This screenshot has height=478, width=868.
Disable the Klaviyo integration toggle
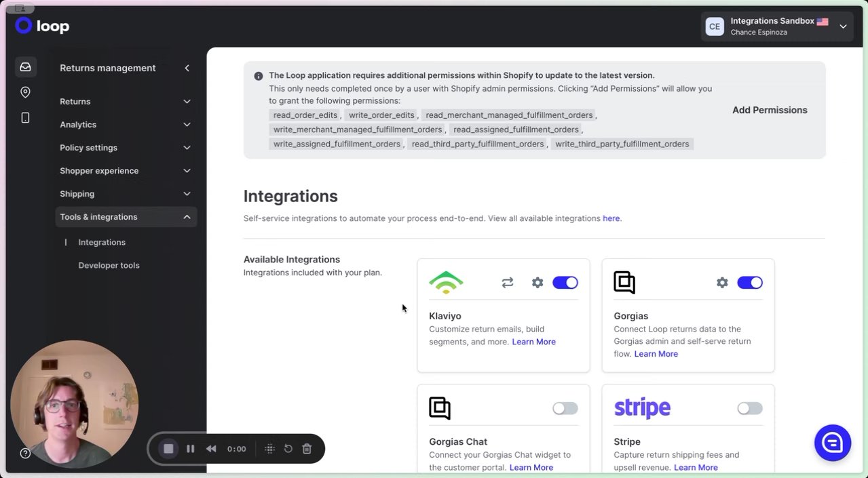565,283
